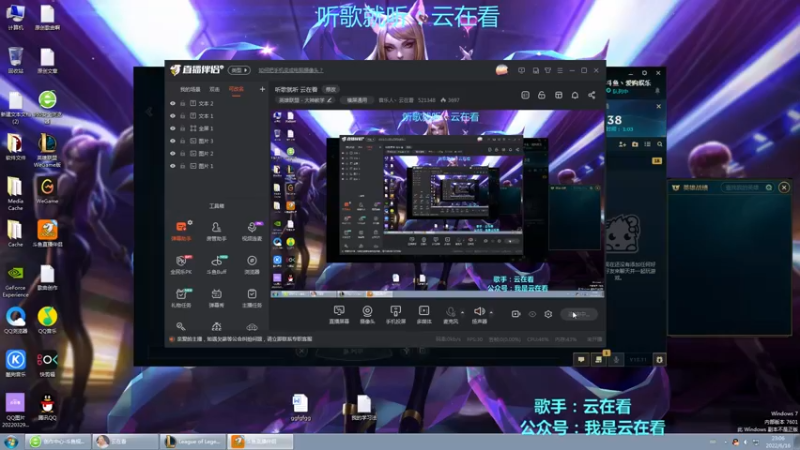Click the start streaming button beside settings gear
Image resolution: width=800 pixels, height=450 pixels.
pos(579,314)
